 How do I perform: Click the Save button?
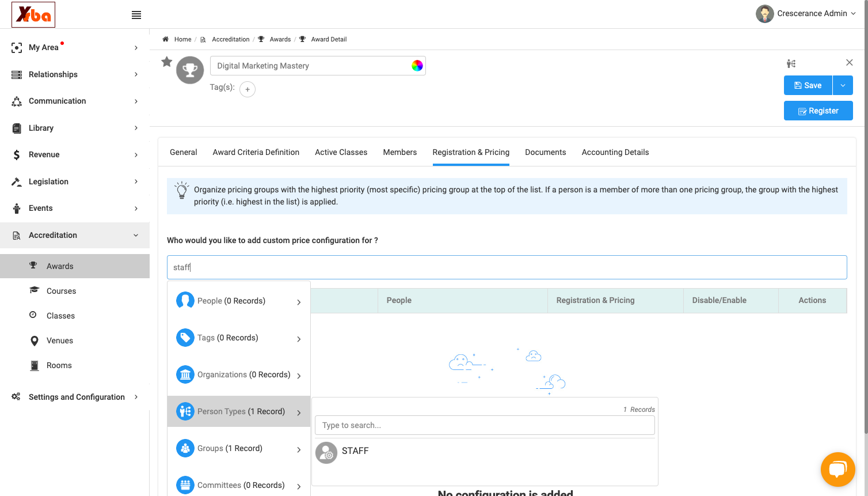pos(808,85)
